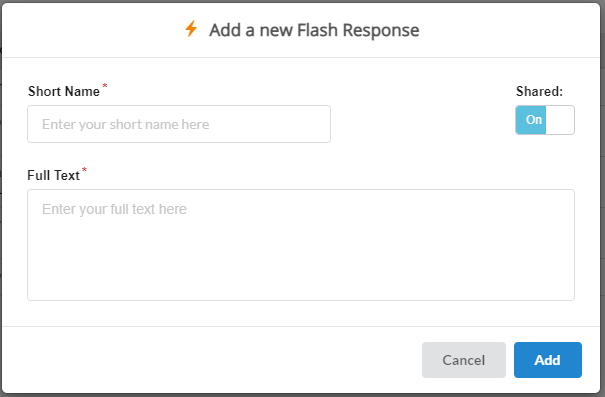Click the red asterisk beside Full Text

pos(84,169)
